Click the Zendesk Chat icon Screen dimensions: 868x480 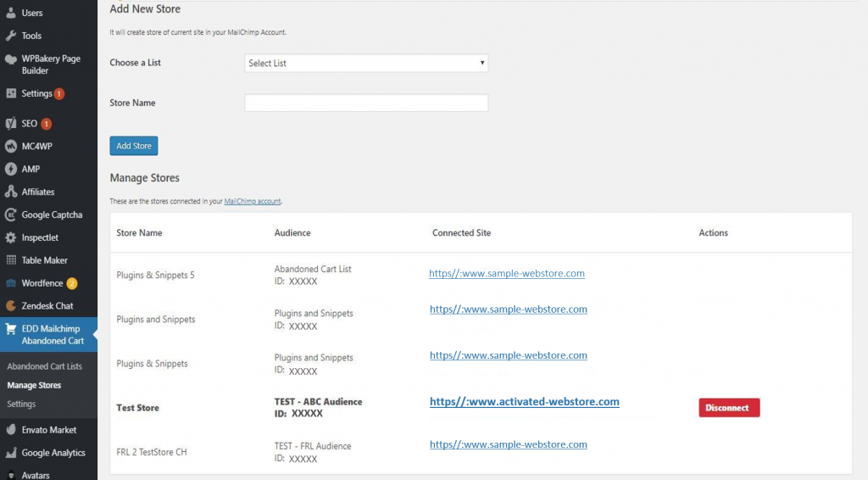coord(11,305)
